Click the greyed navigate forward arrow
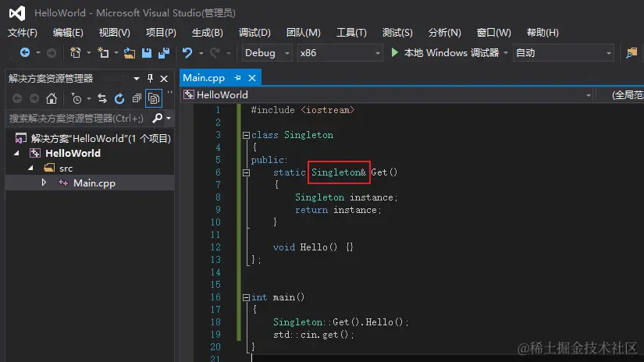 pyautogui.click(x=52, y=53)
